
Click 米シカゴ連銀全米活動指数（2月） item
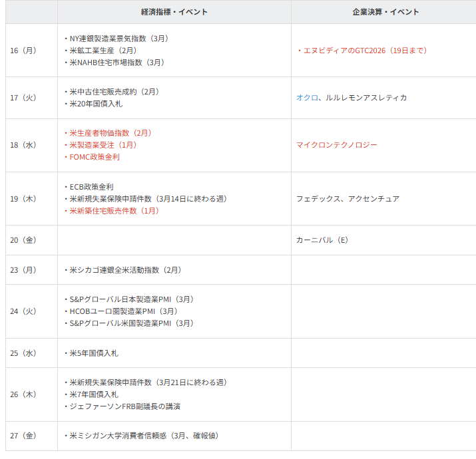click(125, 270)
